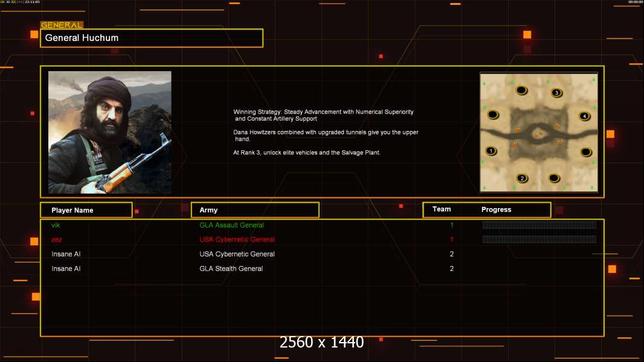Pick the empty start slot beside position 3

point(521,90)
